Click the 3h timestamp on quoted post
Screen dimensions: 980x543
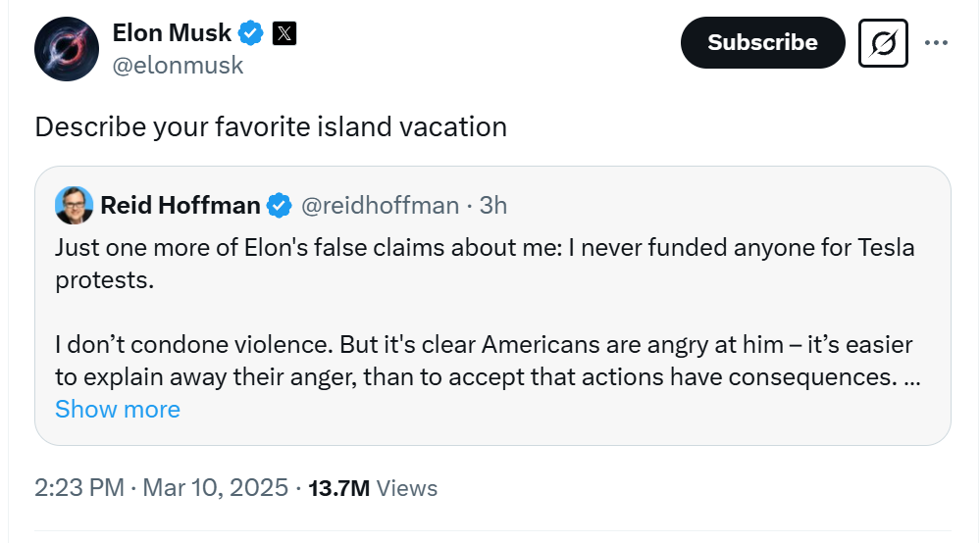click(x=493, y=206)
